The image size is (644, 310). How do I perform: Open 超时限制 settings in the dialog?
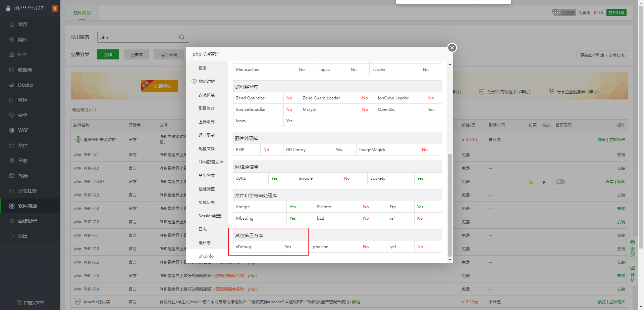pyautogui.click(x=207, y=135)
